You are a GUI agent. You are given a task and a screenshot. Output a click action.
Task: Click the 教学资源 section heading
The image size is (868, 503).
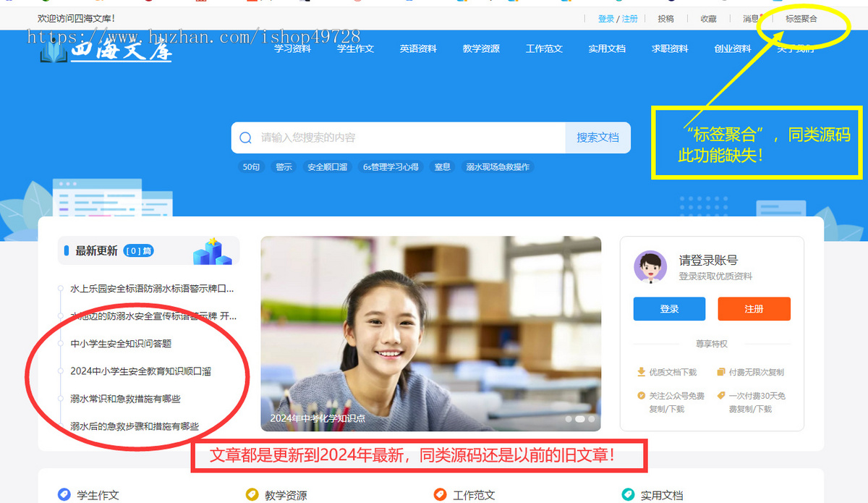pyautogui.click(x=286, y=495)
